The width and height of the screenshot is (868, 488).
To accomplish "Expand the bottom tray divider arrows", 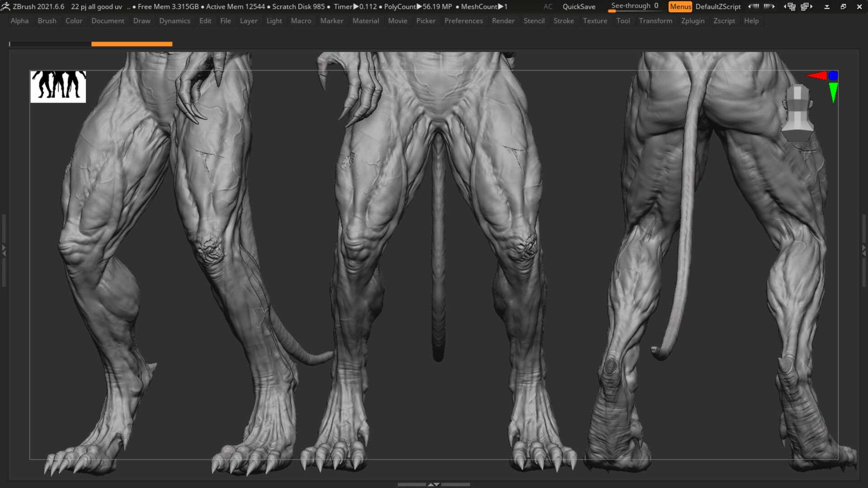I will (434, 484).
